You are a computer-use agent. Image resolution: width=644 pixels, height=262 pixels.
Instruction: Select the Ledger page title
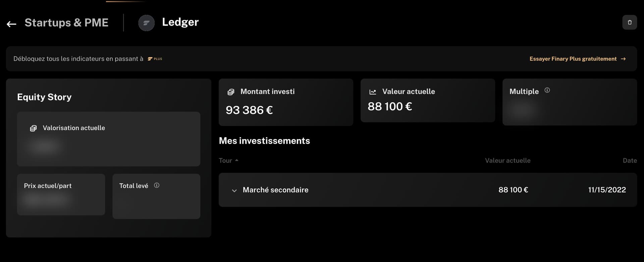[x=180, y=22]
